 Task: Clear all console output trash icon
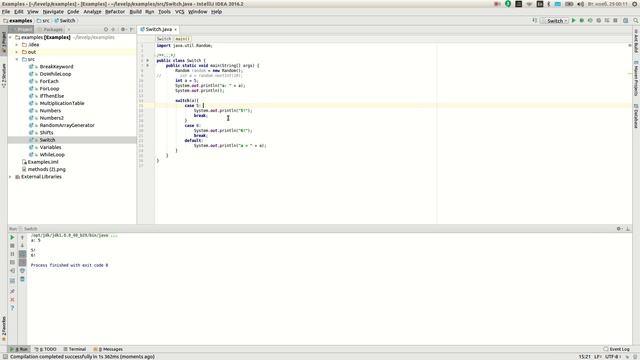click(x=22, y=279)
